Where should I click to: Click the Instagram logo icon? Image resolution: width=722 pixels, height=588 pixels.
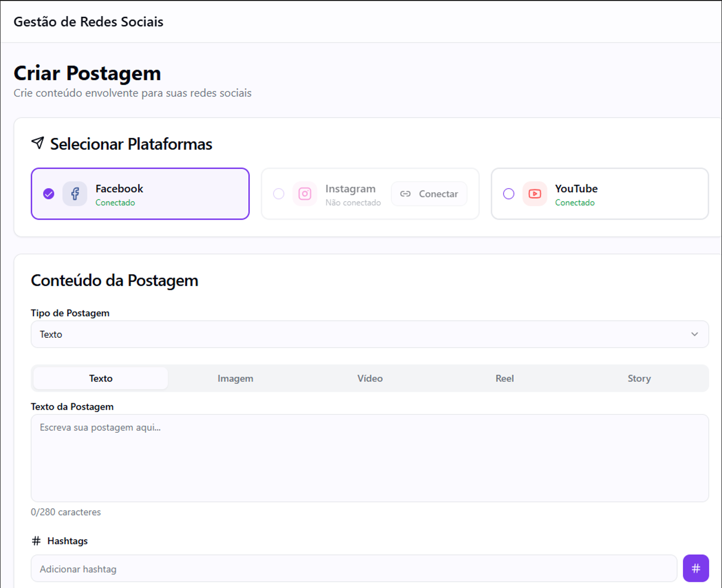[x=305, y=194]
